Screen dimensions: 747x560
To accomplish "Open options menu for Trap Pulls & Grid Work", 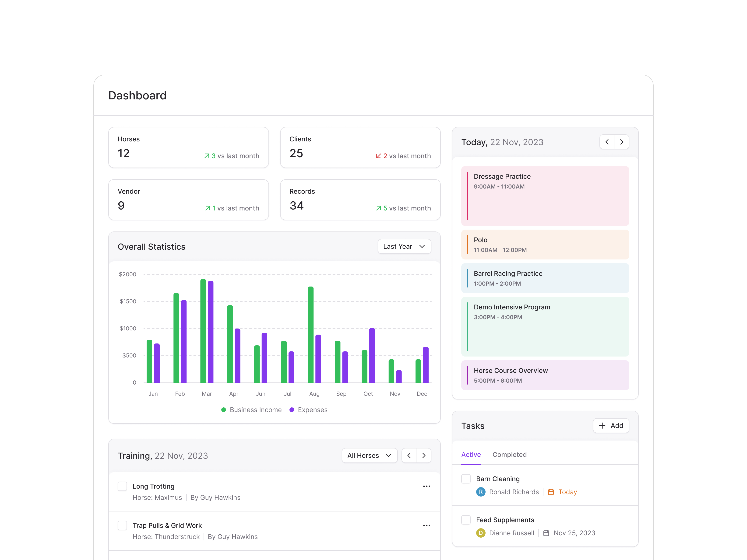I will (x=426, y=525).
